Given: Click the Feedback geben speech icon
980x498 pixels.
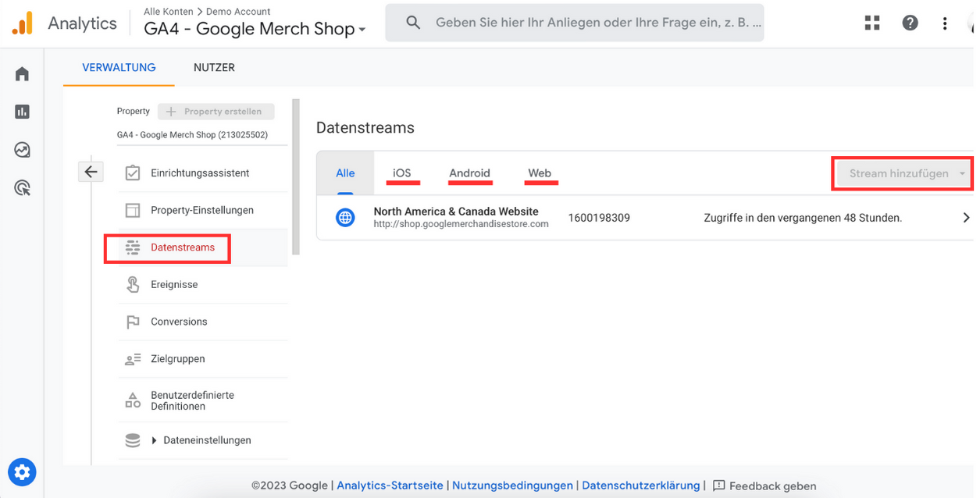Looking at the screenshot, I should click(719, 486).
